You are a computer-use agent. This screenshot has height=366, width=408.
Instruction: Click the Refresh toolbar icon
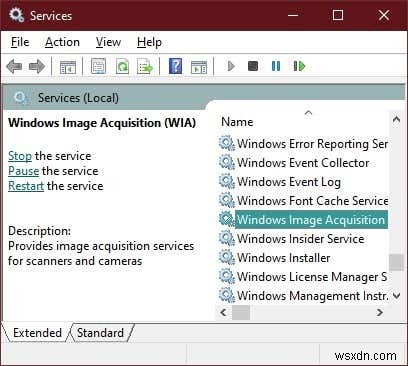pyautogui.click(x=122, y=66)
